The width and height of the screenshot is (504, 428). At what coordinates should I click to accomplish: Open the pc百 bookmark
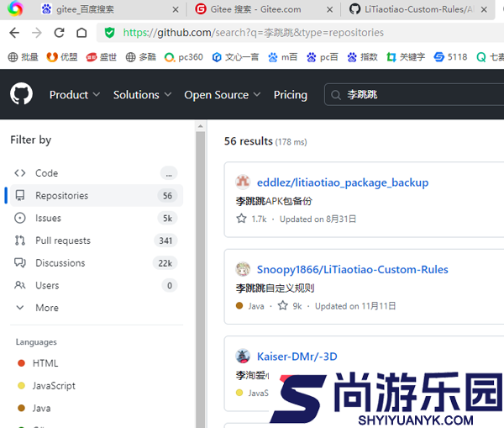click(x=322, y=57)
